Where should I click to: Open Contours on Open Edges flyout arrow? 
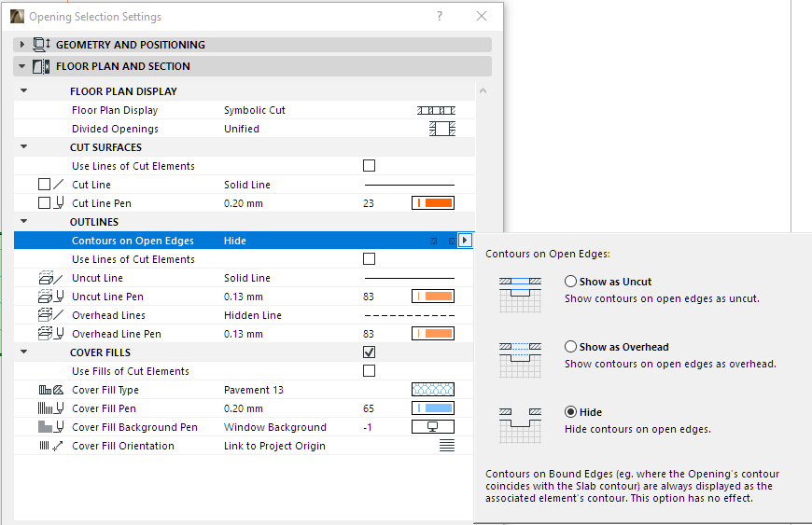[465, 241]
